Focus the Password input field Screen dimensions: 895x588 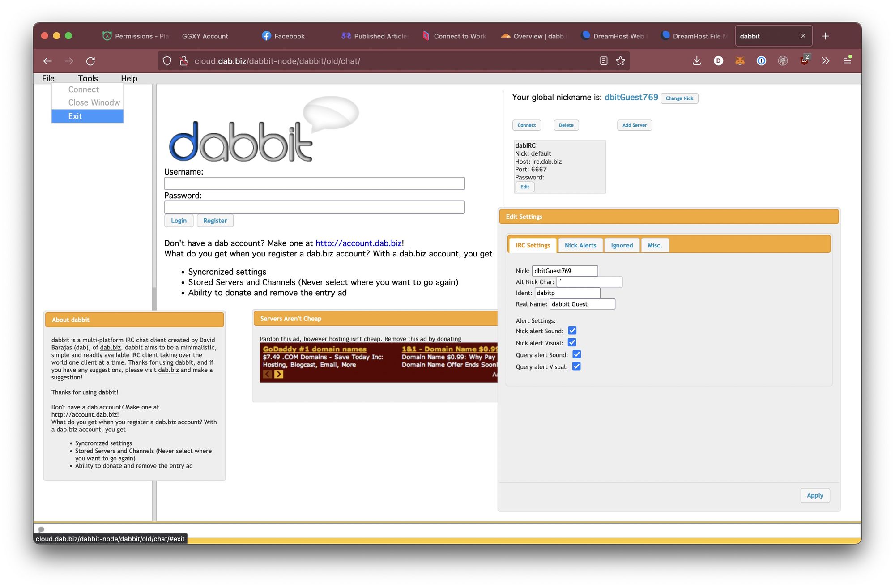click(314, 207)
